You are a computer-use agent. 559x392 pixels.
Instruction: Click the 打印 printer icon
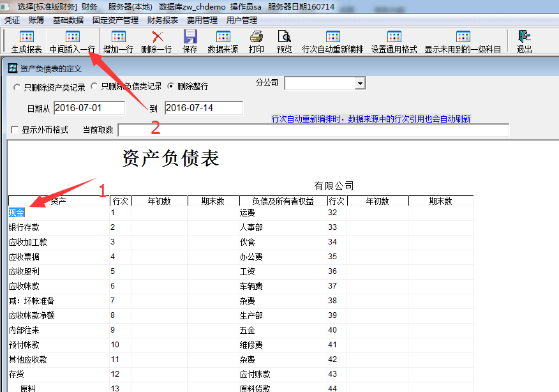[257, 37]
